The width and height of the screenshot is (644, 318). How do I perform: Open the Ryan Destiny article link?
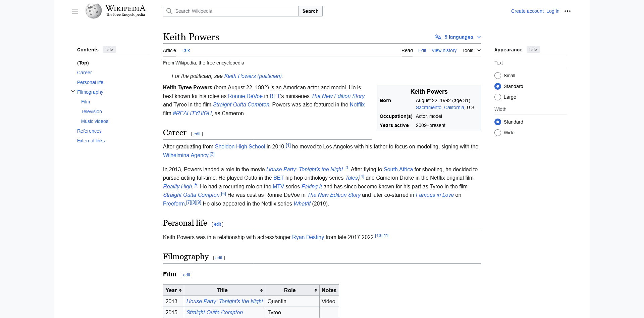coord(308,237)
